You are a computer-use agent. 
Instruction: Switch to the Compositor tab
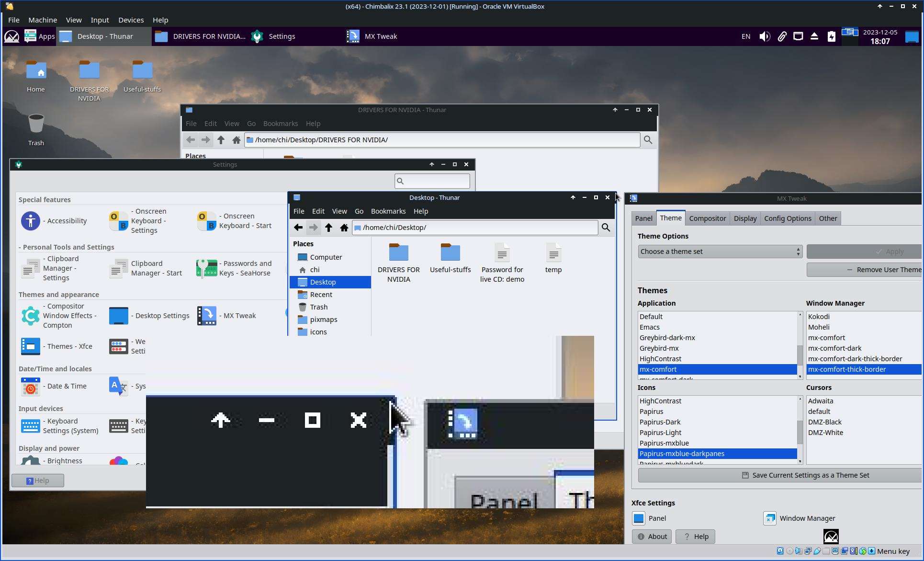tap(707, 218)
